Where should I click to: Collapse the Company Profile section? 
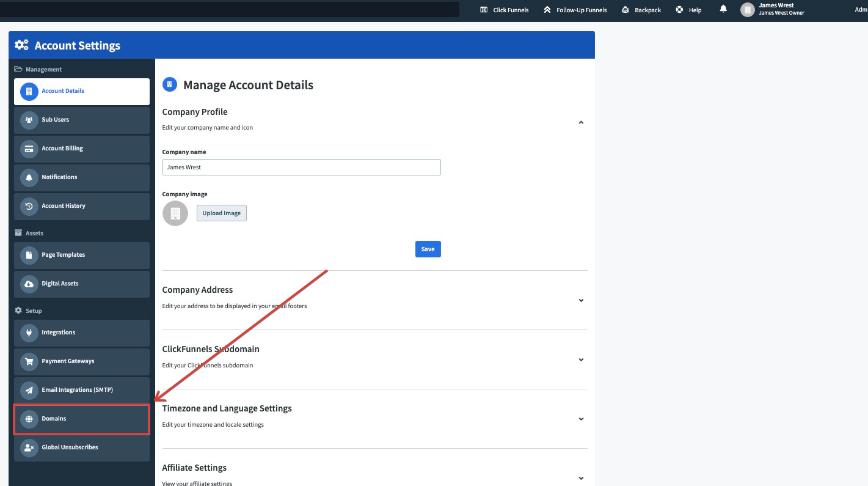tap(581, 122)
